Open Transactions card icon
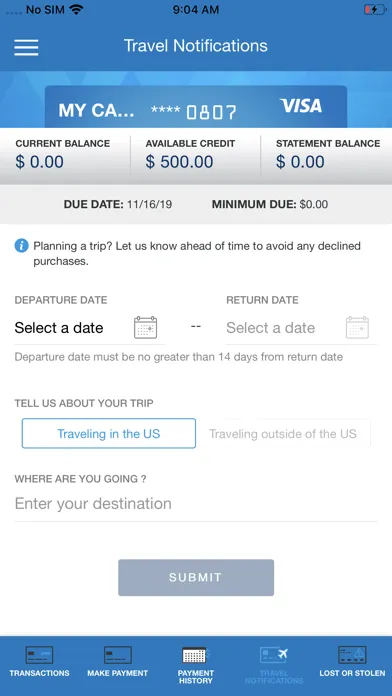This screenshot has width=392, height=696. coord(39,655)
